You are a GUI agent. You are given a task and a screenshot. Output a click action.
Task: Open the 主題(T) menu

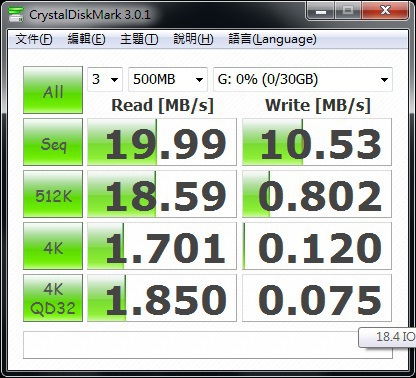(139, 39)
